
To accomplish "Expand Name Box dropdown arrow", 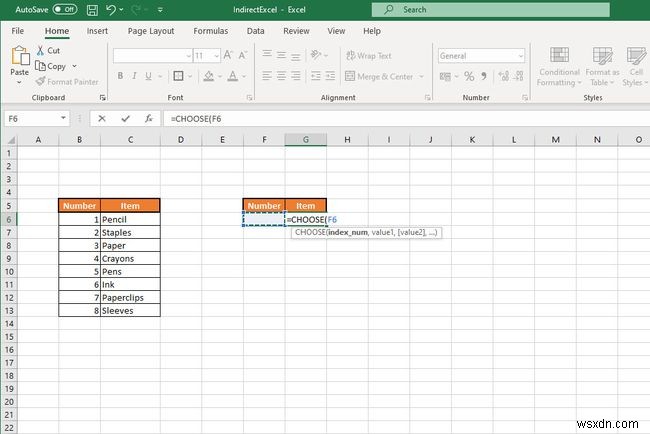I will pos(63,118).
